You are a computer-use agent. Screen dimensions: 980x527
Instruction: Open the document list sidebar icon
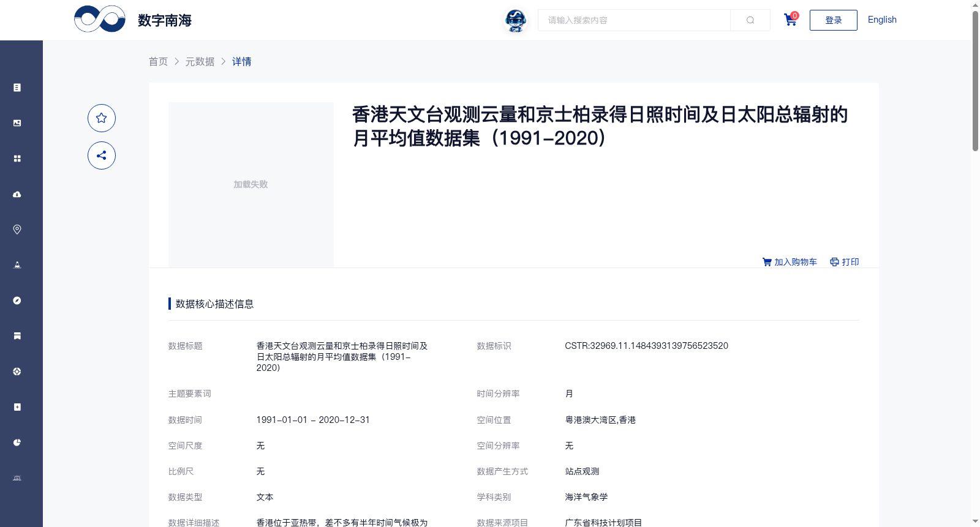[x=17, y=88]
